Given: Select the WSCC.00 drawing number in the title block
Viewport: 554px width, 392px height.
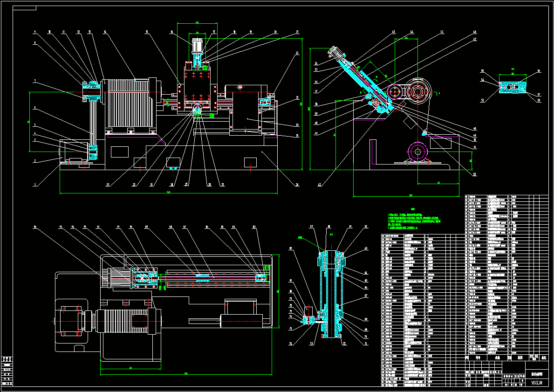Looking at the screenshot, I should (x=537, y=383).
